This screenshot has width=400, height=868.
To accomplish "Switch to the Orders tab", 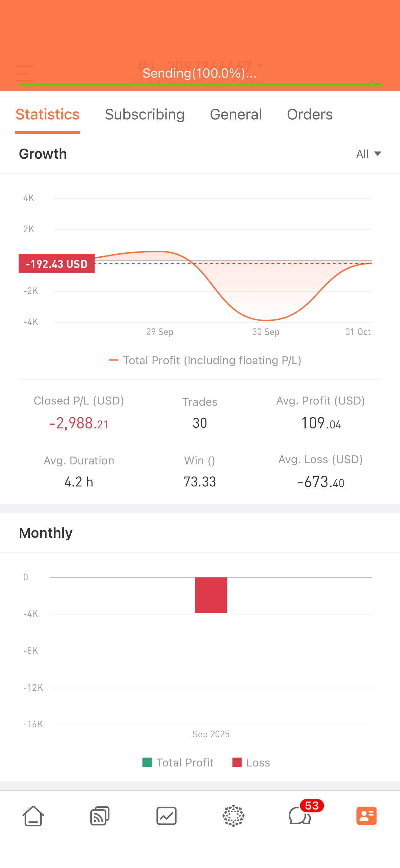I will pyautogui.click(x=309, y=115).
